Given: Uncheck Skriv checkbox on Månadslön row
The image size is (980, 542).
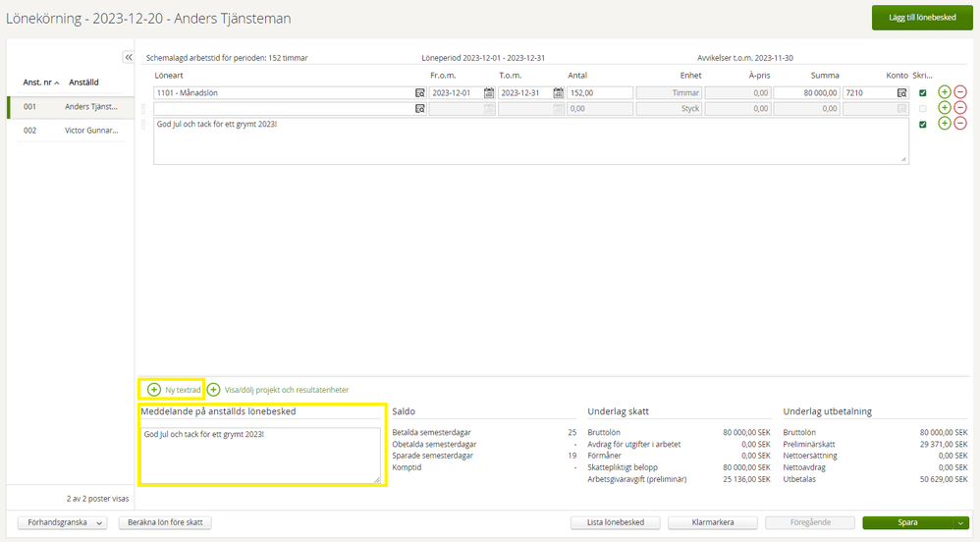Looking at the screenshot, I should (922, 93).
